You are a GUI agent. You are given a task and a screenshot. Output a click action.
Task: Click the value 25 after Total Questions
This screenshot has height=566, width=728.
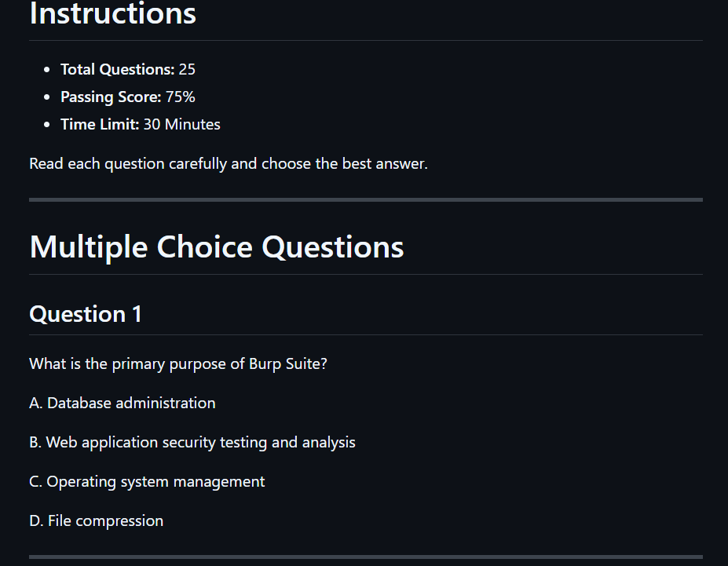187,69
